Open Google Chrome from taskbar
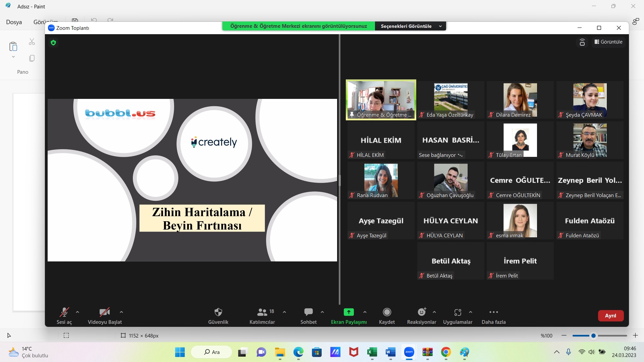 point(446,352)
